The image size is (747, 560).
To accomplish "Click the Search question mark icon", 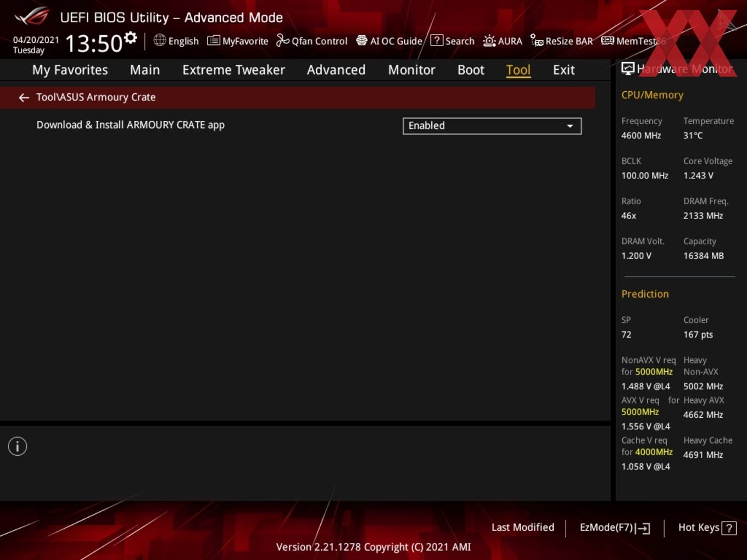I will [x=437, y=40].
